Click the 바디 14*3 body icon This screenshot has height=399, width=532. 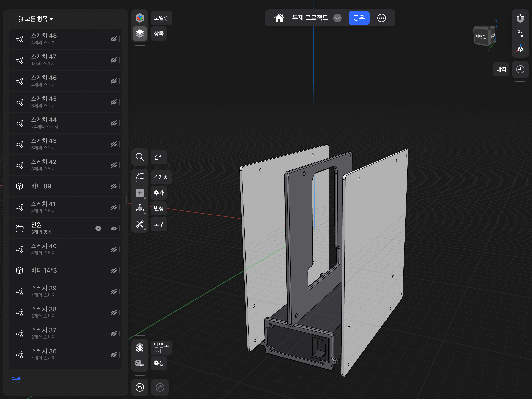(19, 270)
